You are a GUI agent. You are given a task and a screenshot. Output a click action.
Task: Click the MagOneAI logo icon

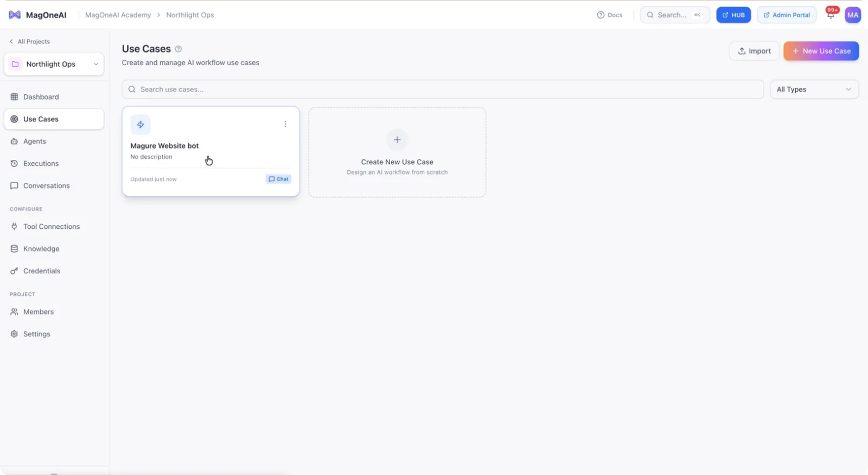pyautogui.click(x=15, y=15)
